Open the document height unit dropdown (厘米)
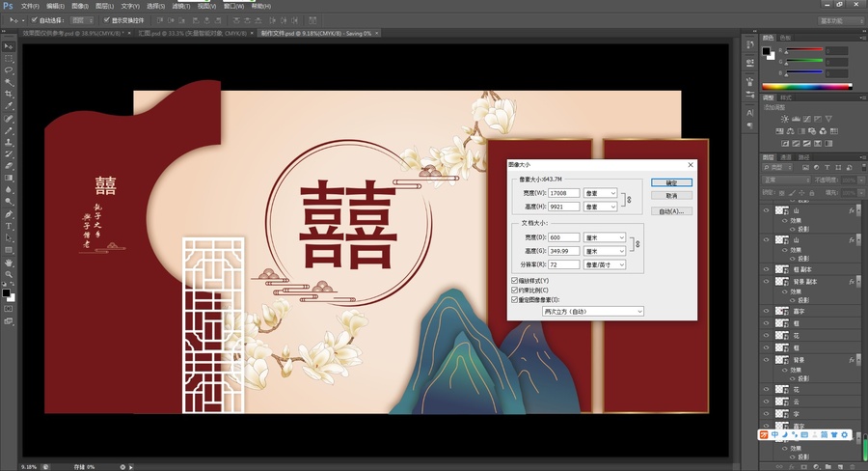This screenshot has width=868, height=471. pos(605,251)
